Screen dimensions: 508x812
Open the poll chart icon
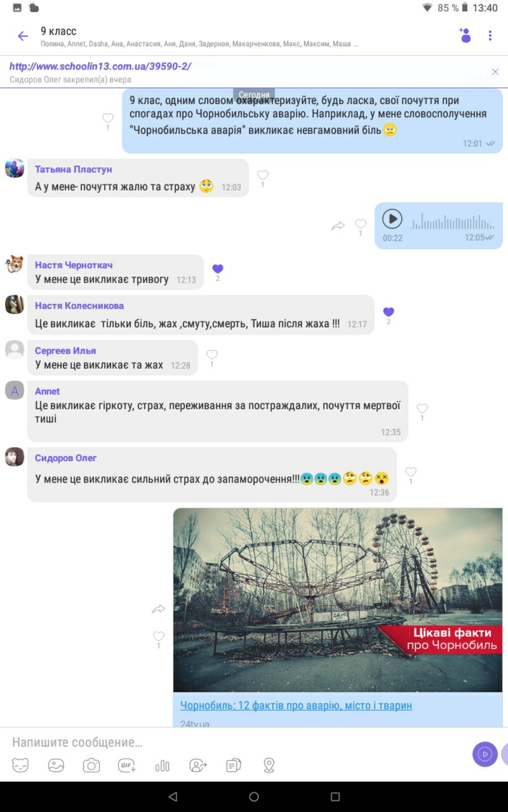tap(162, 766)
